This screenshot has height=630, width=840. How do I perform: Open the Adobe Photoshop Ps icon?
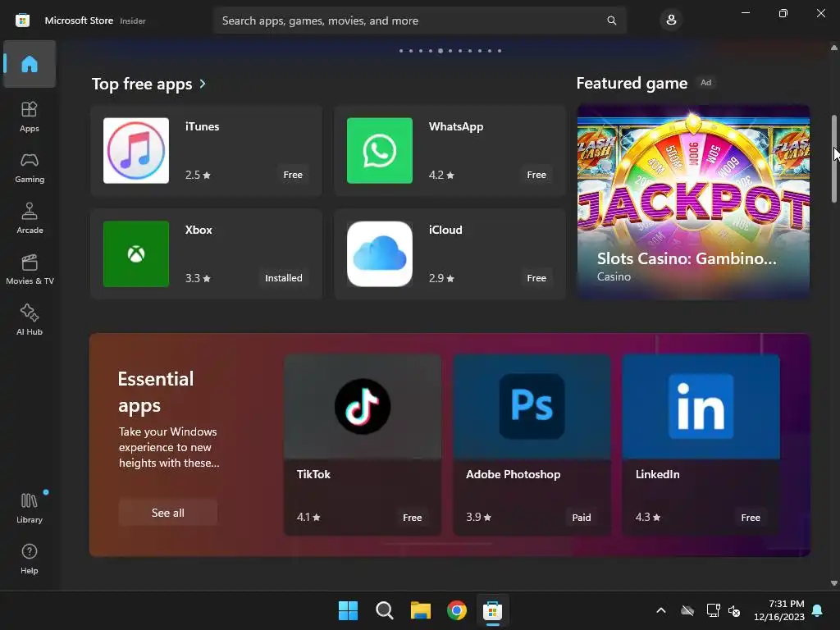[x=532, y=406]
